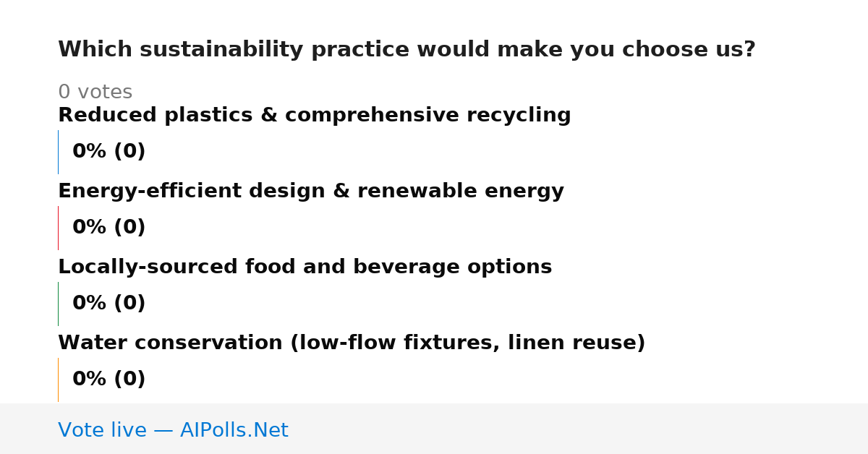This screenshot has height=454, width=868.
Task: Click the word AIPolls.Net in footer
Action: click(x=234, y=431)
